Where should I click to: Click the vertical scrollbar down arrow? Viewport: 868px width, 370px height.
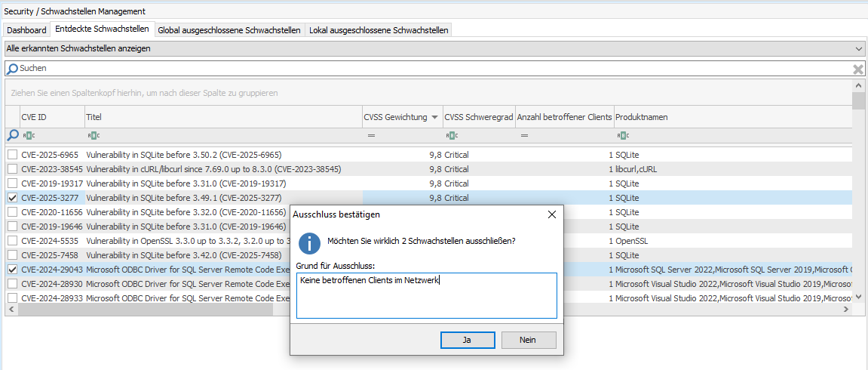tap(858, 298)
